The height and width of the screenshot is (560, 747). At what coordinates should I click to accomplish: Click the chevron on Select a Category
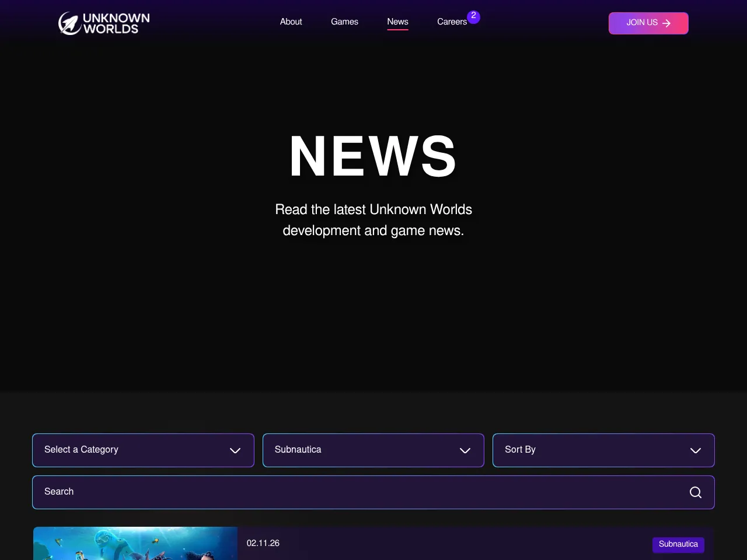click(235, 450)
